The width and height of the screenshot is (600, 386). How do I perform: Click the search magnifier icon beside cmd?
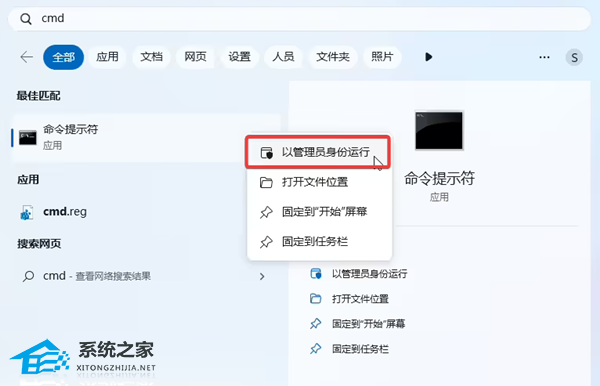point(26,18)
